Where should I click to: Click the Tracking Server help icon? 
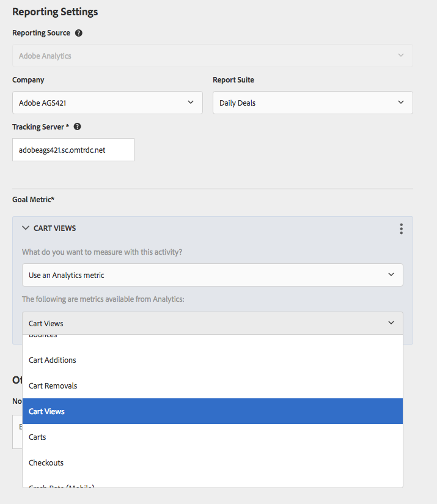77,126
